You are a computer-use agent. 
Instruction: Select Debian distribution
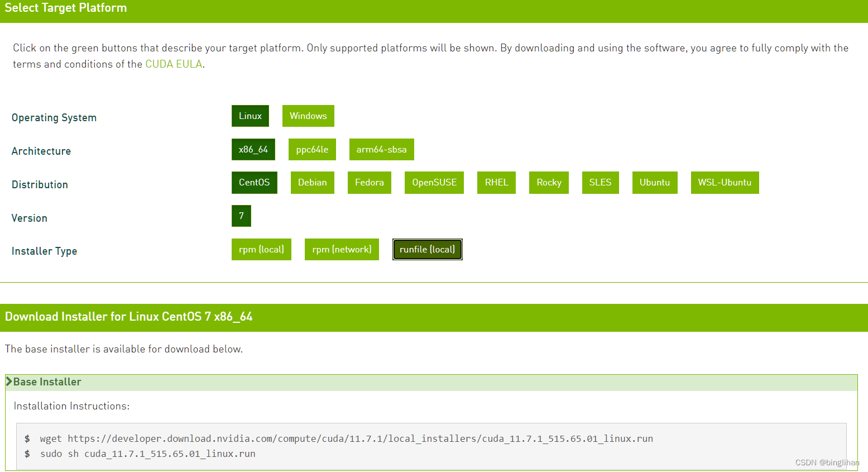click(x=313, y=183)
